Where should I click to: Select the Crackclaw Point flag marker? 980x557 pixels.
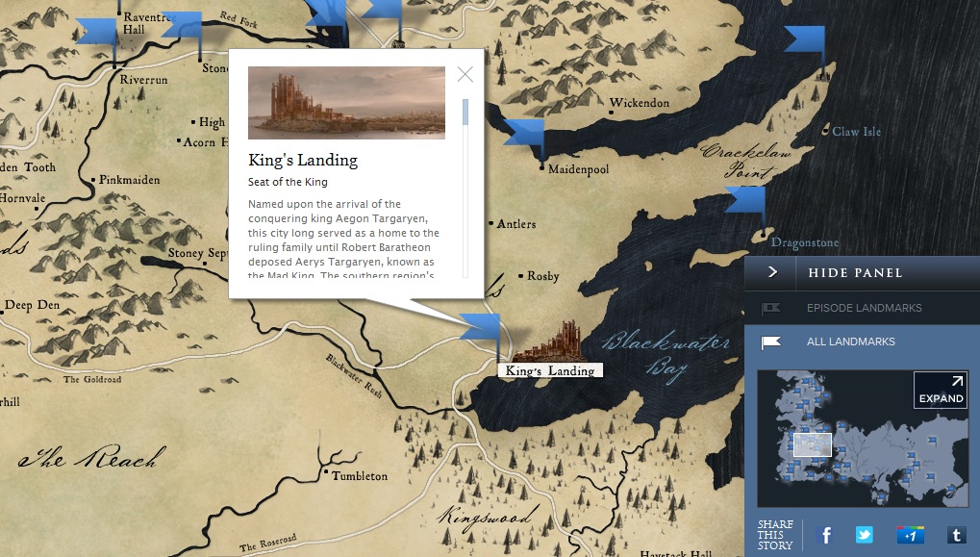(805, 39)
